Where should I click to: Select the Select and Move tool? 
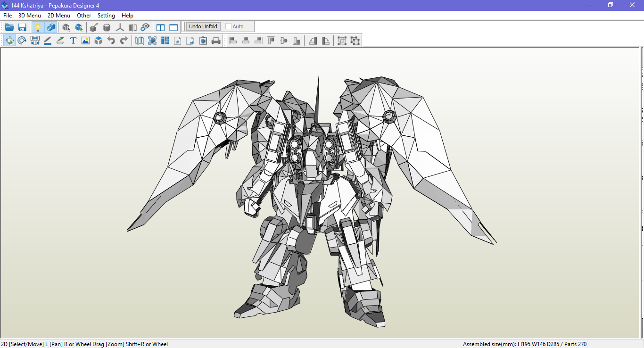(x=9, y=41)
